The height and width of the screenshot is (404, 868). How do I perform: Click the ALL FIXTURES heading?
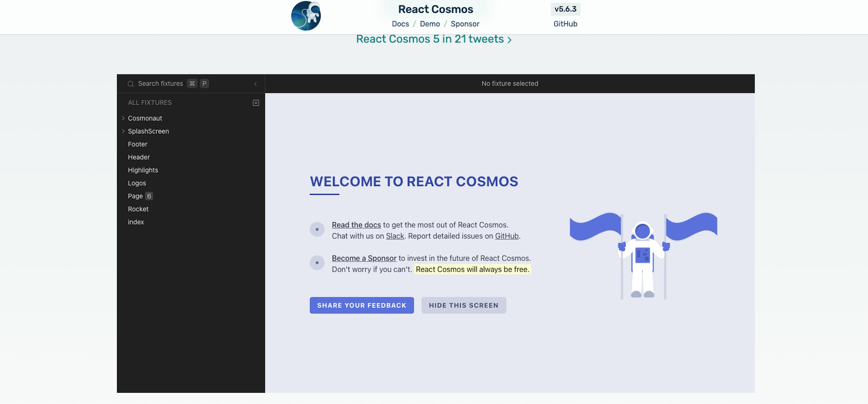click(150, 103)
